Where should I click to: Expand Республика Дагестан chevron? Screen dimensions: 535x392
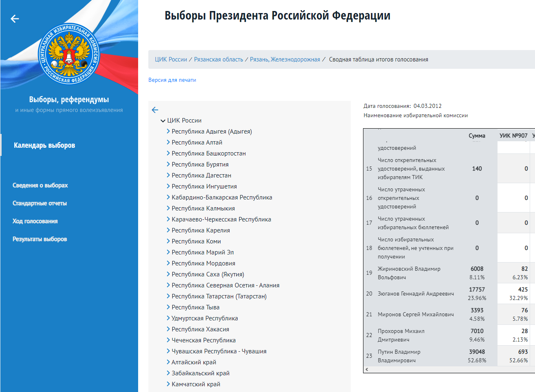pyautogui.click(x=168, y=175)
